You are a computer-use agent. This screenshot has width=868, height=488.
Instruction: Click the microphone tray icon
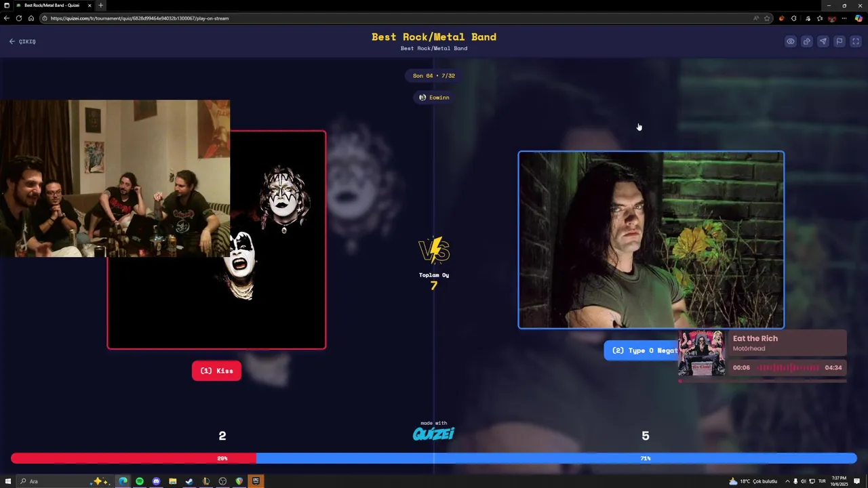pos(795,481)
